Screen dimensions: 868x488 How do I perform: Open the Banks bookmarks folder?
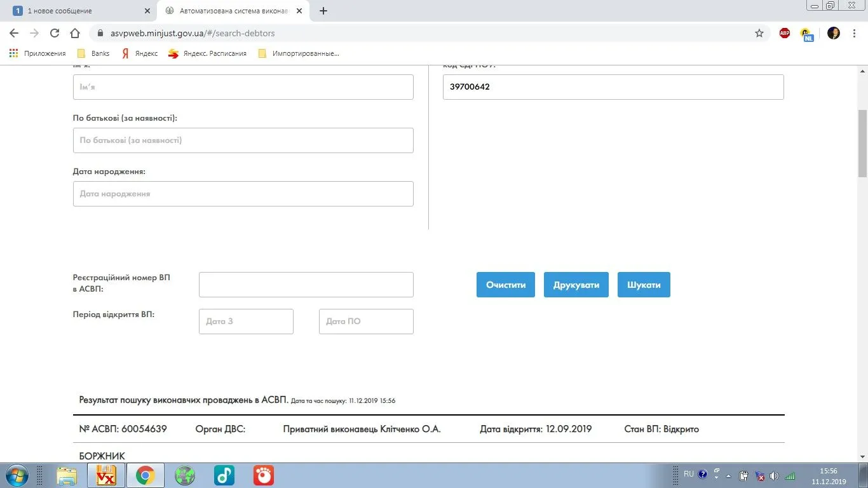pyautogui.click(x=93, y=53)
